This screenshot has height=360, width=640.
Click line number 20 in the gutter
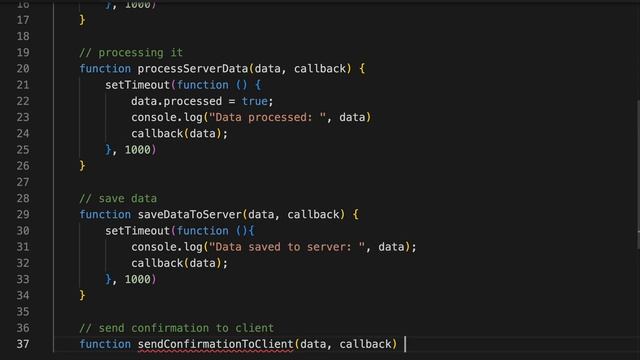(x=23, y=69)
